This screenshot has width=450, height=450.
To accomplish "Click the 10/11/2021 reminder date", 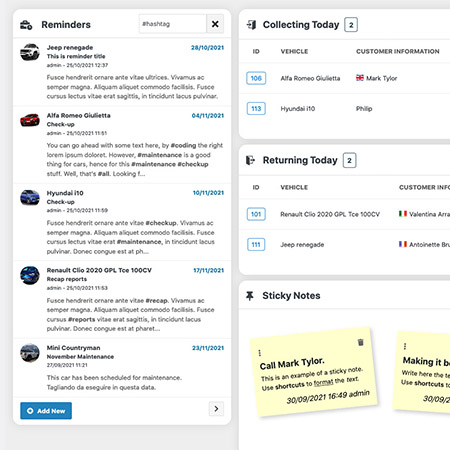I will [x=208, y=193].
